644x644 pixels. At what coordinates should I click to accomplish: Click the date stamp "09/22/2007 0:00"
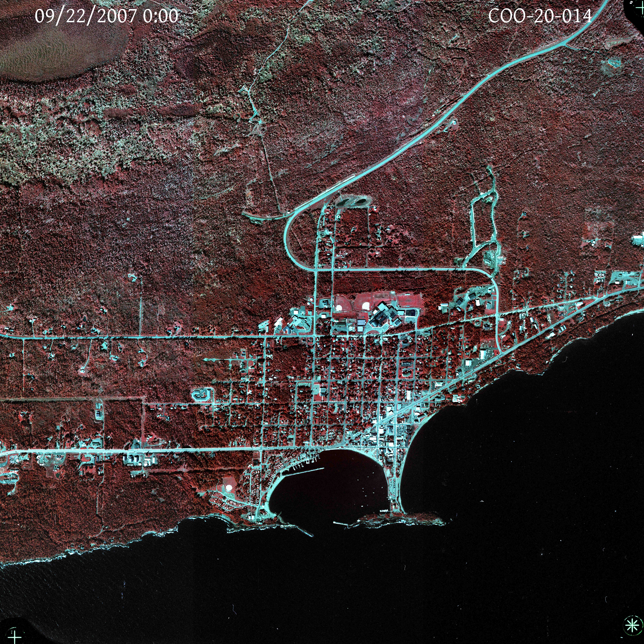point(107,16)
